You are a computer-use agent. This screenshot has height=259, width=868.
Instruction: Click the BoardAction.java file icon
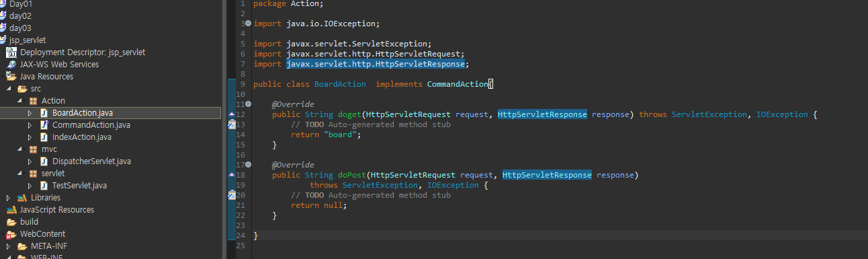(x=44, y=113)
